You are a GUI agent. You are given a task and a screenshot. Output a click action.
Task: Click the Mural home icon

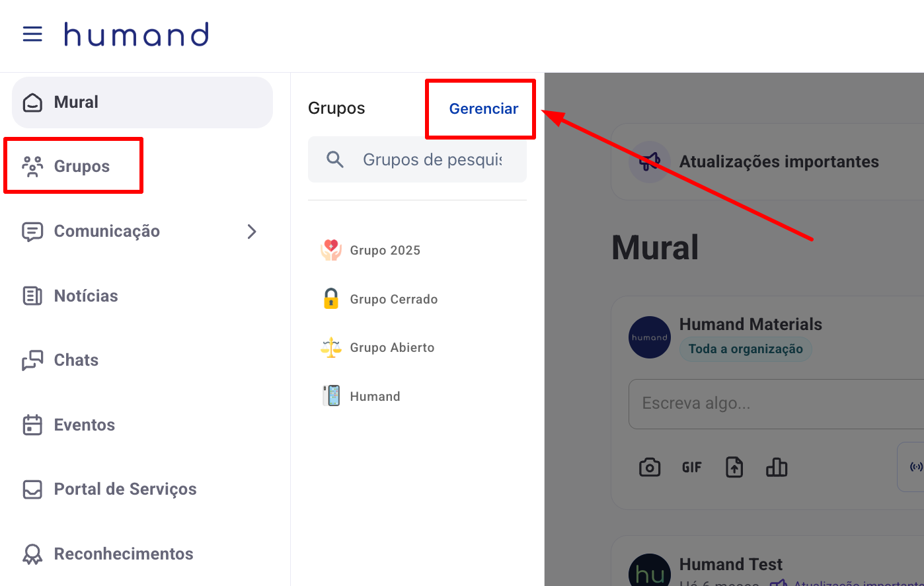click(32, 103)
